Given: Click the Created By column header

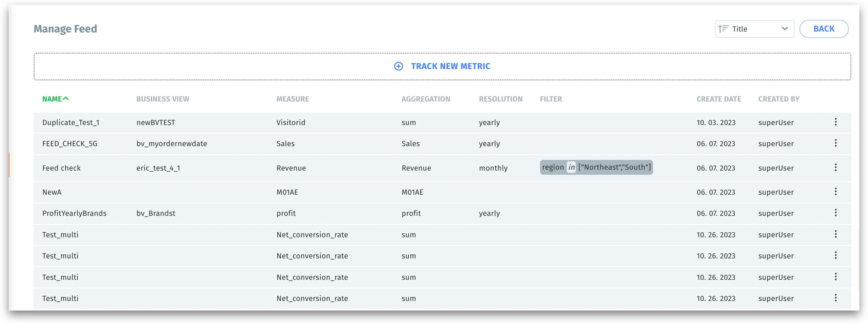Looking at the screenshot, I should (779, 99).
